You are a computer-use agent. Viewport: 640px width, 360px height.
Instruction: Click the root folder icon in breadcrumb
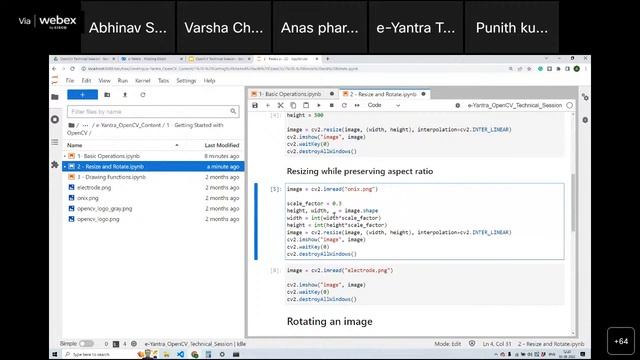pyautogui.click(x=71, y=125)
